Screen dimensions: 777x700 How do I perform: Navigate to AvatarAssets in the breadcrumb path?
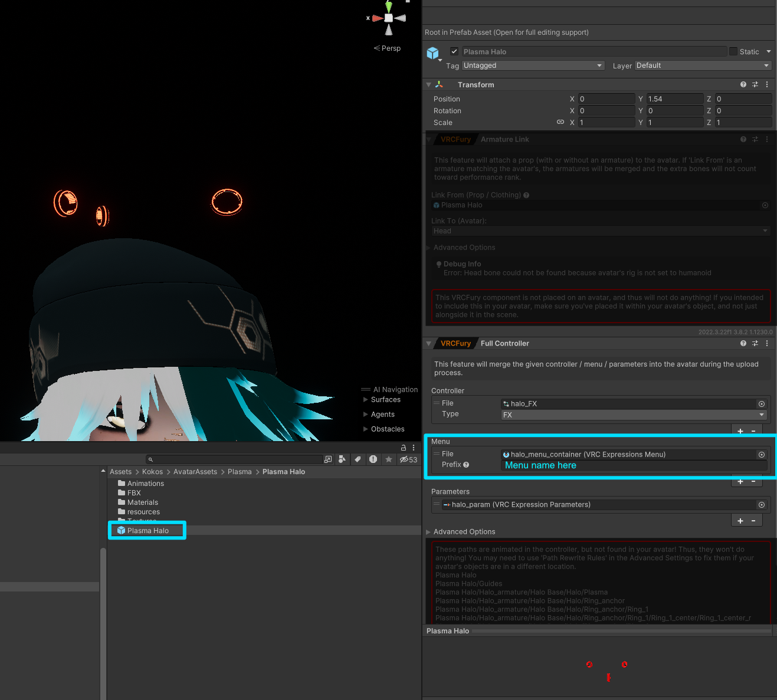click(x=195, y=472)
